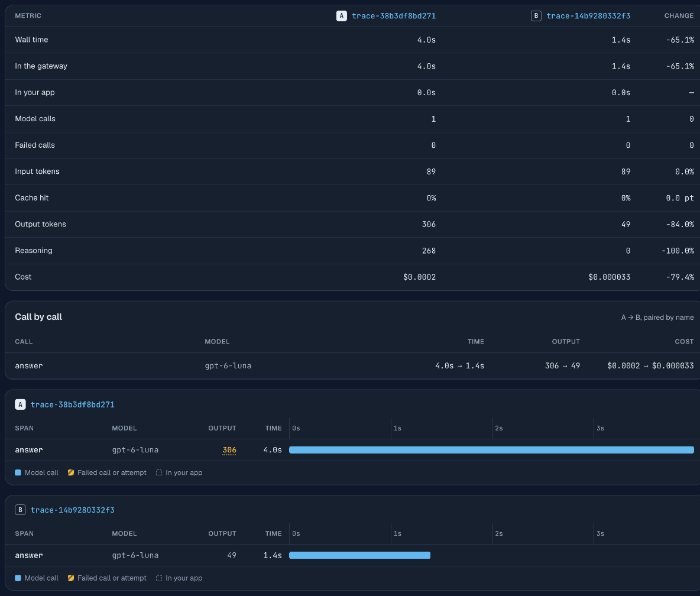Image resolution: width=700 pixels, height=596 pixels.
Task: Select the In the gateway metric label
Action: 41,66
